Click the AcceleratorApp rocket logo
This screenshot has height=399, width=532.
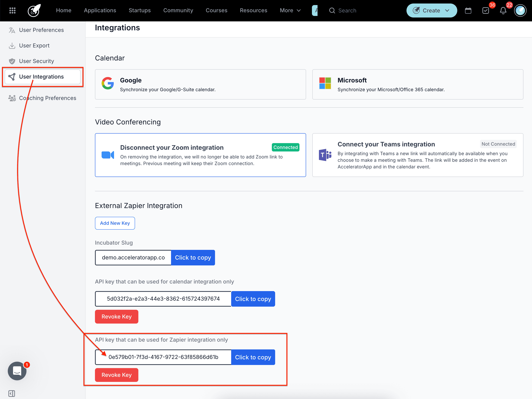tap(34, 10)
